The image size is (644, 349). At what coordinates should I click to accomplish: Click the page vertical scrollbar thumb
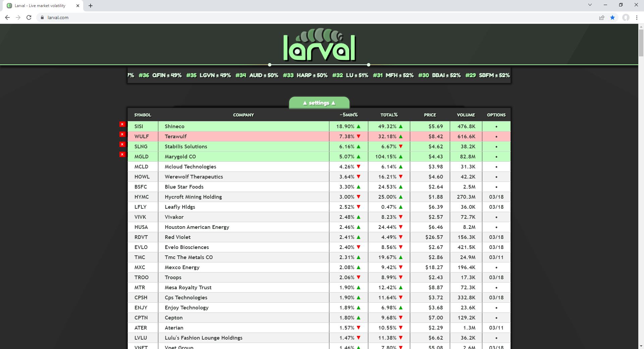click(641, 43)
